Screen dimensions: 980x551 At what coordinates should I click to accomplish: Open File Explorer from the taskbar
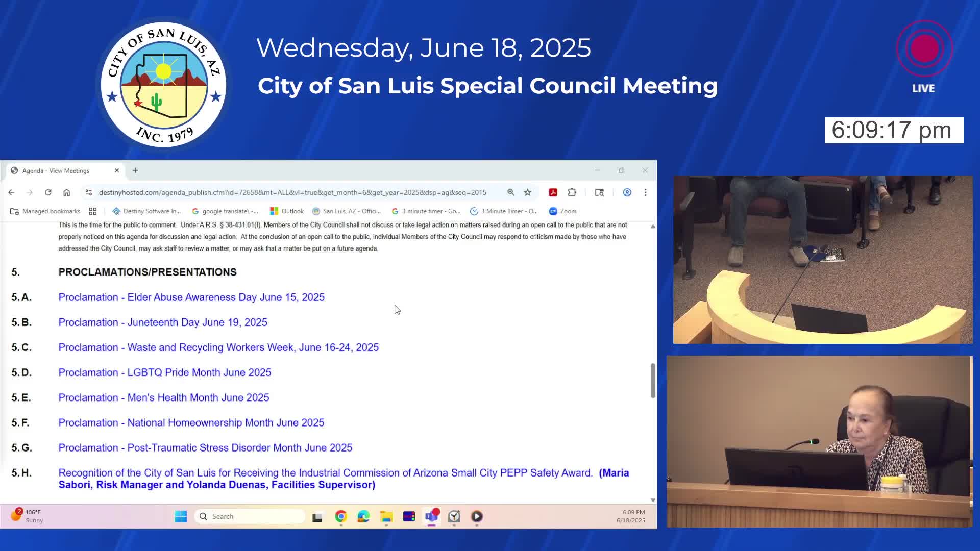click(386, 517)
